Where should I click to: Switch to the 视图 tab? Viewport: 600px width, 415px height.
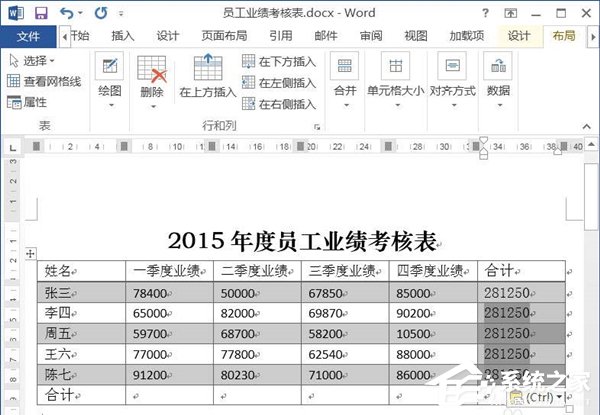[x=416, y=36]
